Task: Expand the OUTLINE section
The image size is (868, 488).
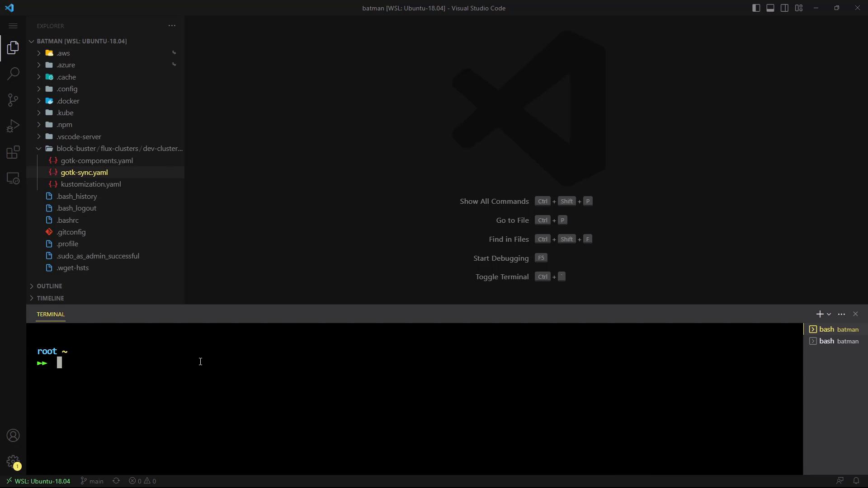Action: (105, 286)
